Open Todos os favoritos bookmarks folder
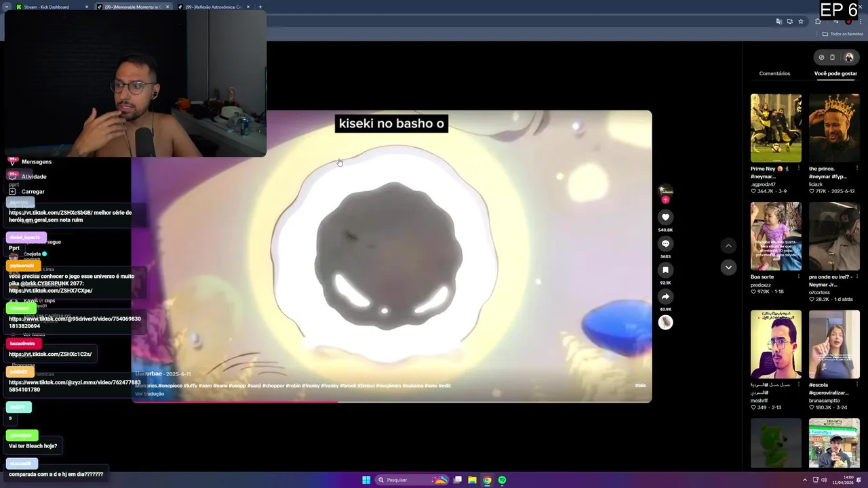The image size is (868, 488). tap(843, 34)
